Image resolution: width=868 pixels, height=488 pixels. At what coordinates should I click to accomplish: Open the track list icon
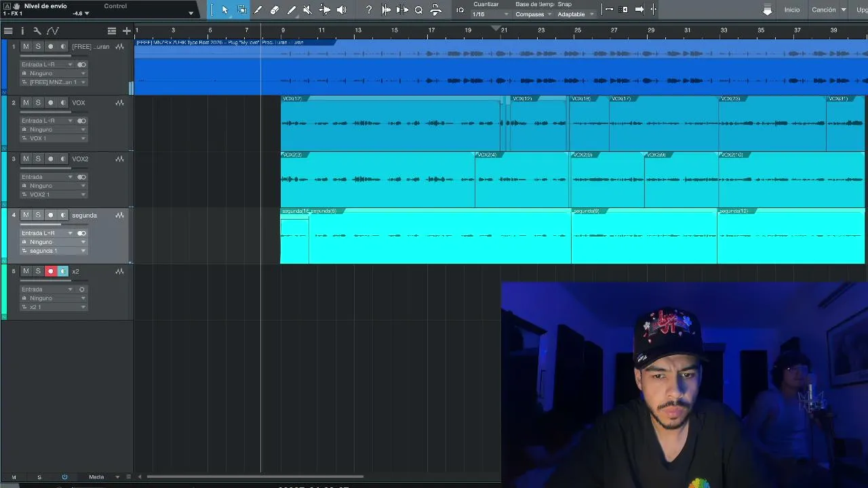coord(8,30)
